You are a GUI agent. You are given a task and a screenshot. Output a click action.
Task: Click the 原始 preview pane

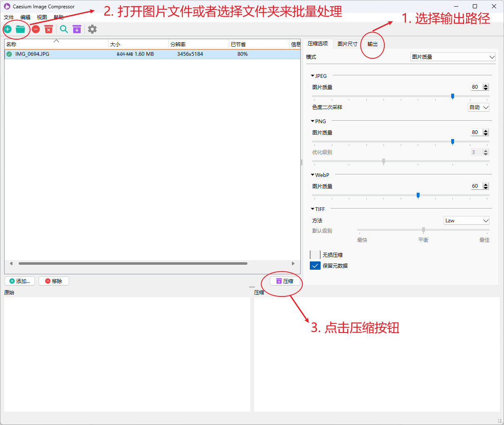tap(127, 354)
